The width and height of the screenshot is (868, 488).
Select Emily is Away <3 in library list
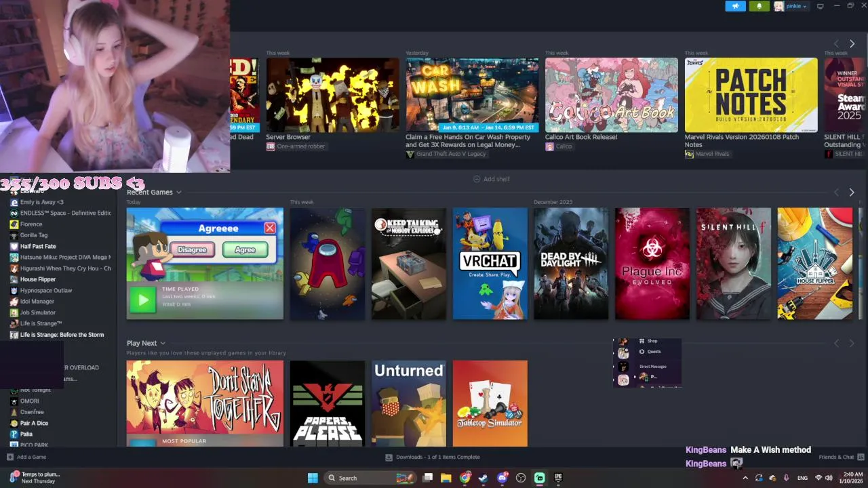[x=41, y=202]
